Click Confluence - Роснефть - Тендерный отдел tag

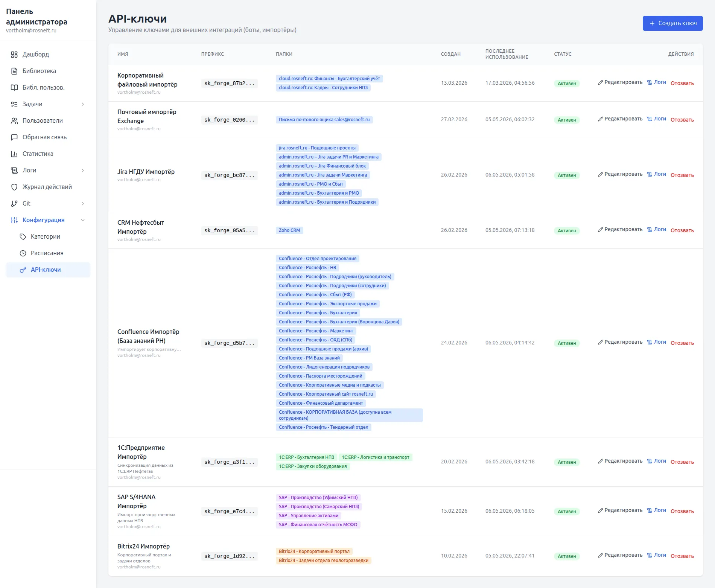(324, 427)
